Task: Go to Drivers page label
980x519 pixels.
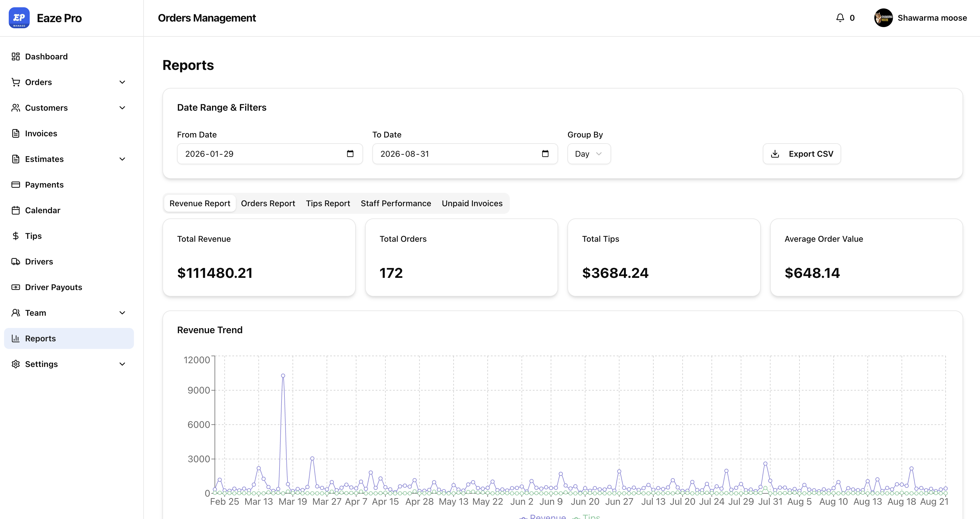Action: click(39, 262)
